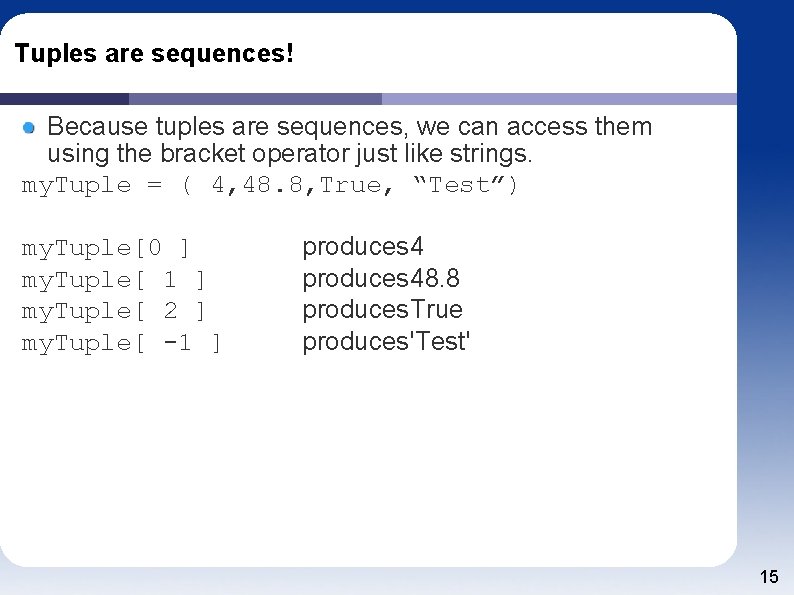This screenshot has width=794, height=595.
Task: Click the blue bullet point icon
Action: 30,128
